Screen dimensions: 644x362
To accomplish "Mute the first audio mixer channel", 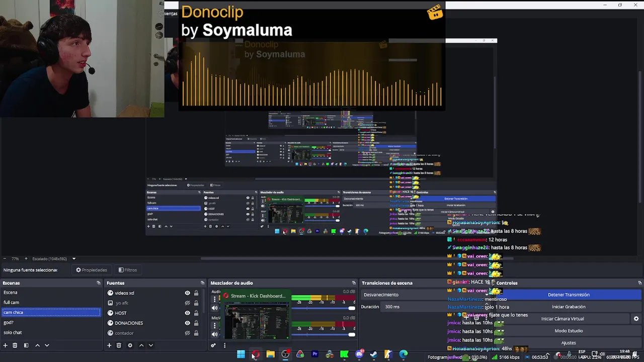I will pyautogui.click(x=215, y=308).
